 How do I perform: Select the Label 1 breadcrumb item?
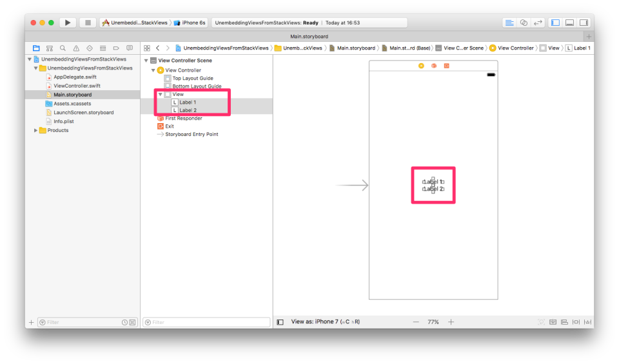pyautogui.click(x=578, y=48)
